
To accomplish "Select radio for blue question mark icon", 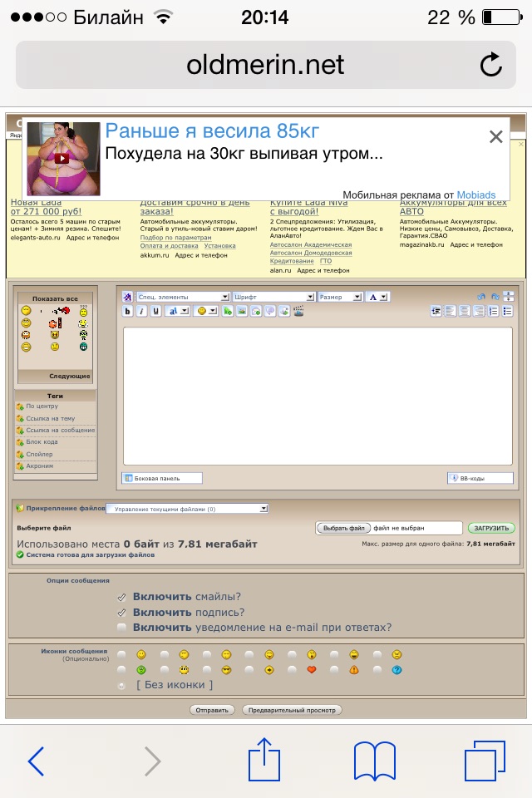I will click(x=377, y=670).
